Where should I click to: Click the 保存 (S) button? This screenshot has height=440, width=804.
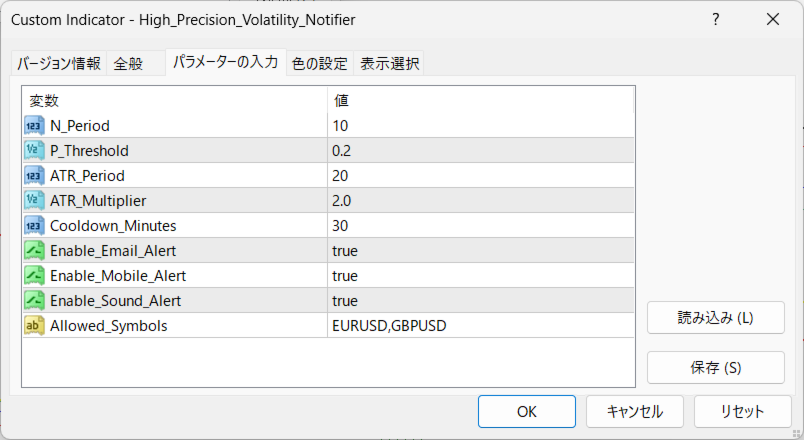coord(715,367)
